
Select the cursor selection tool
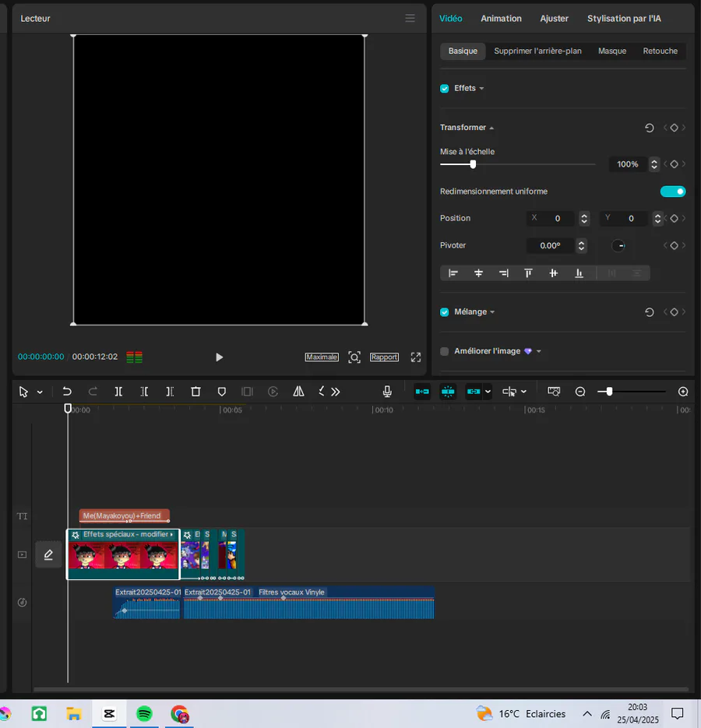pyautogui.click(x=23, y=392)
